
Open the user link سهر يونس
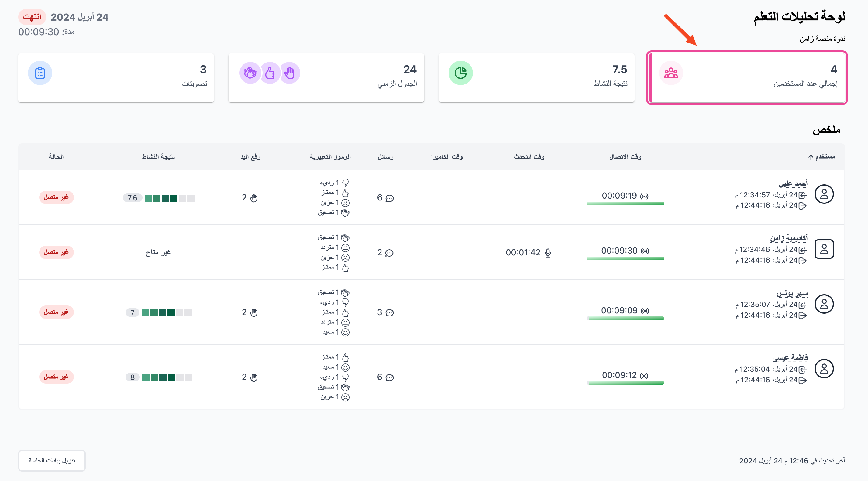click(x=792, y=293)
